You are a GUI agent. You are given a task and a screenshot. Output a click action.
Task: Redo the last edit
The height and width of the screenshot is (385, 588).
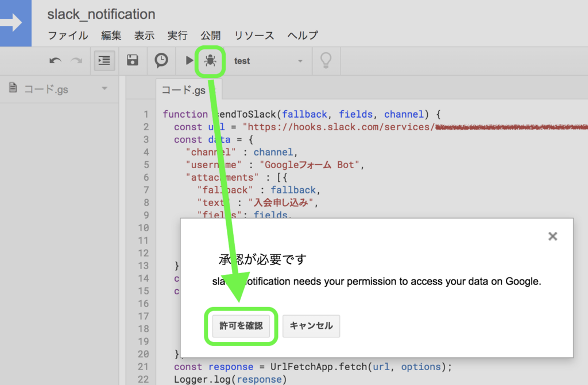pos(77,61)
